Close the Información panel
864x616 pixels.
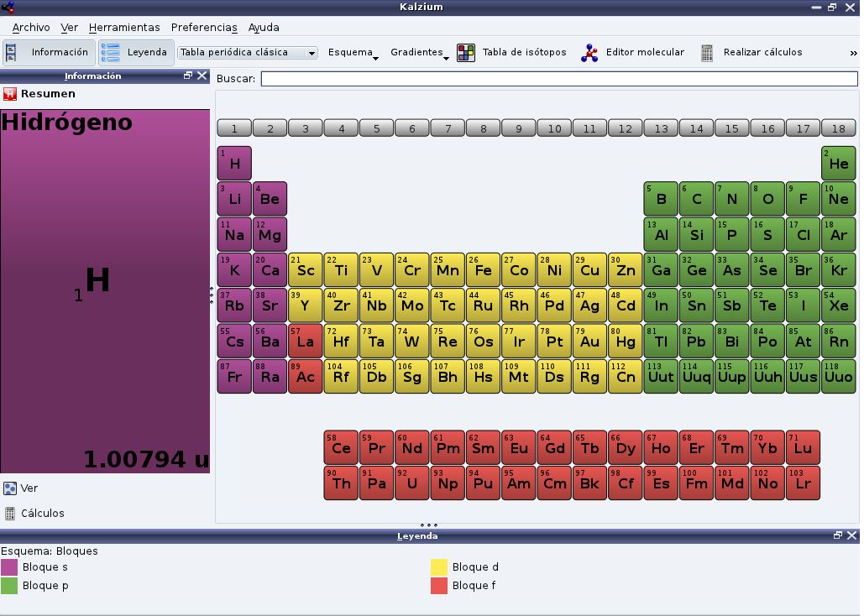pyautogui.click(x=202, y=76)
